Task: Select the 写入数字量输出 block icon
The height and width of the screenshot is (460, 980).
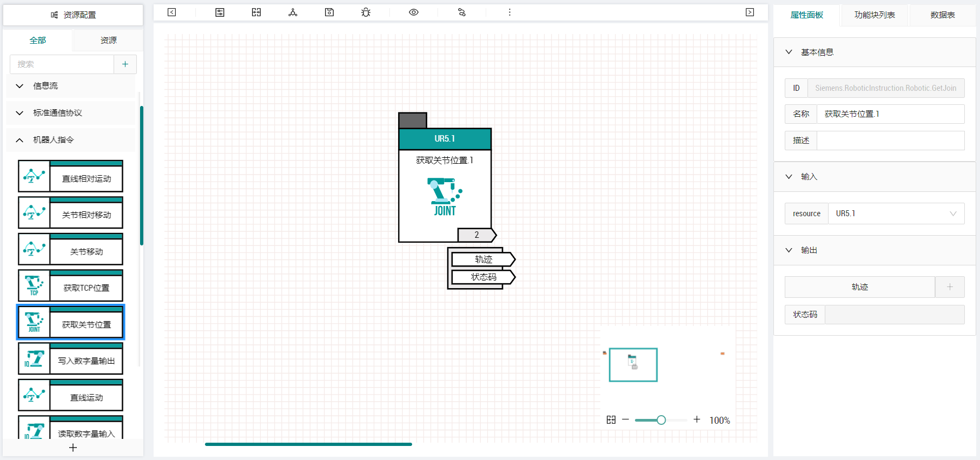Action: (x=34, y=358)
